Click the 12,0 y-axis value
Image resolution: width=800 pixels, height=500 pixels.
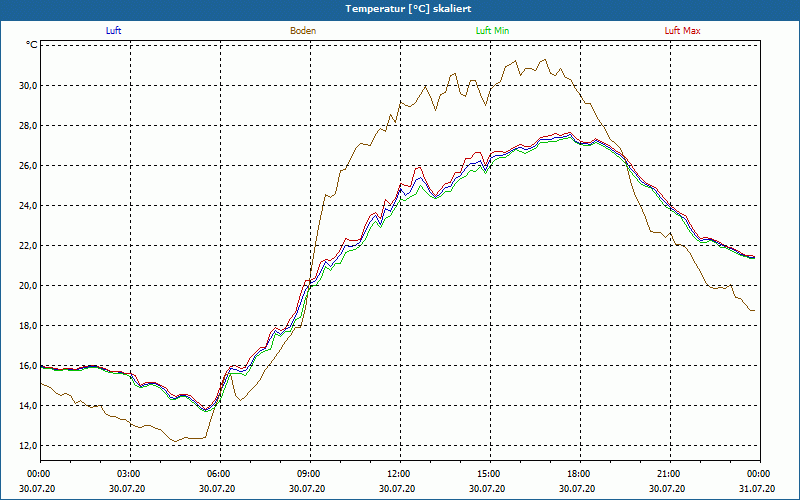[x=29, y=445]
